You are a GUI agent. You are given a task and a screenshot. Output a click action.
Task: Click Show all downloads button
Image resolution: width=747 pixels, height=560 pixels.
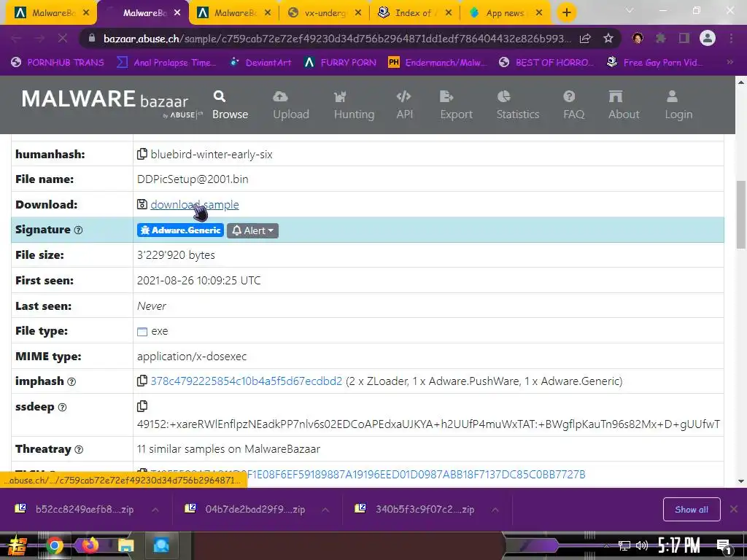[x=692, y=510]
